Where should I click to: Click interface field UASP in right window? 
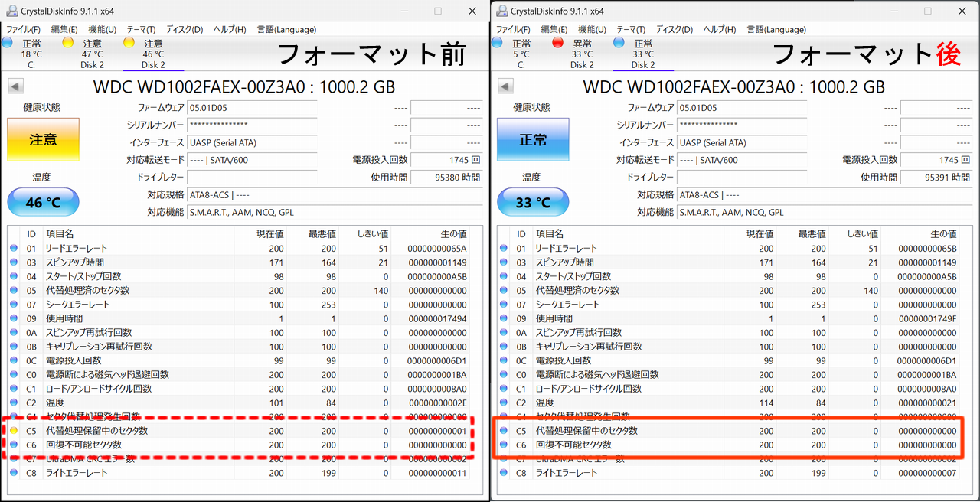[x=742, y=142]
